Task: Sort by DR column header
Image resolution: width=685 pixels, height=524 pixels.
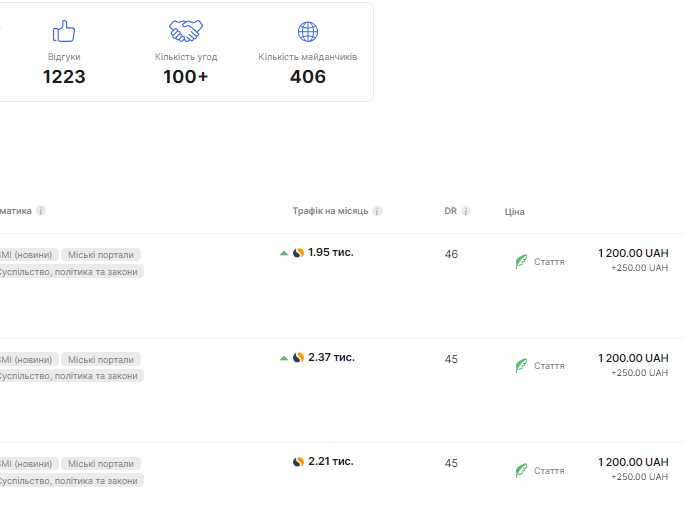Action: pyautogui.click(x=450, y=211)
